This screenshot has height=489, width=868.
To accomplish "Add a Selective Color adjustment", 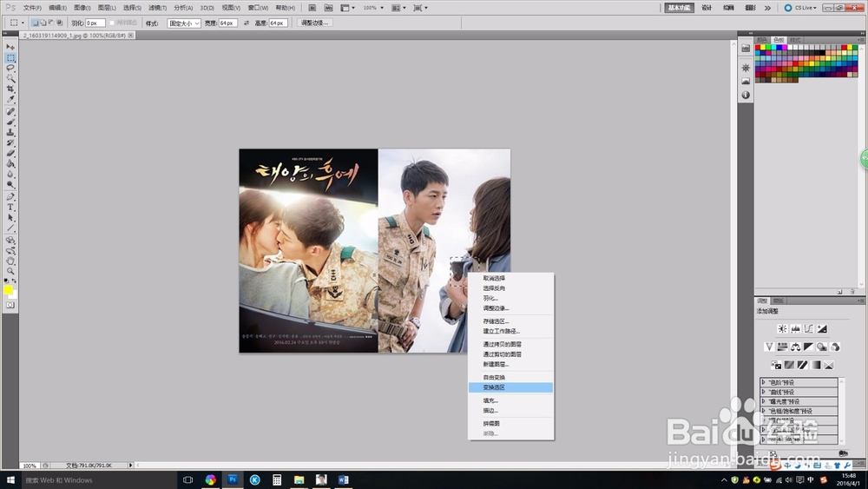I will [829, 365].
